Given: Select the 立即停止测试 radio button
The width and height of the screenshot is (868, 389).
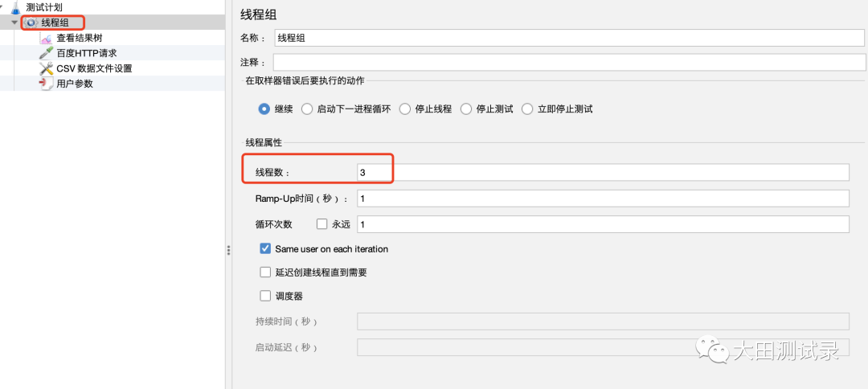Looking at the screenshot, I should coord(527,109).
